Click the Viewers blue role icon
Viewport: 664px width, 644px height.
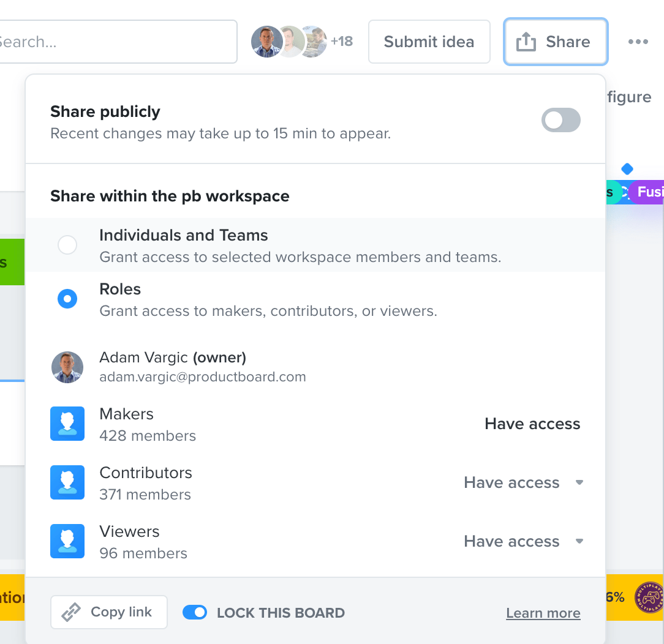(x=67, y=541)
